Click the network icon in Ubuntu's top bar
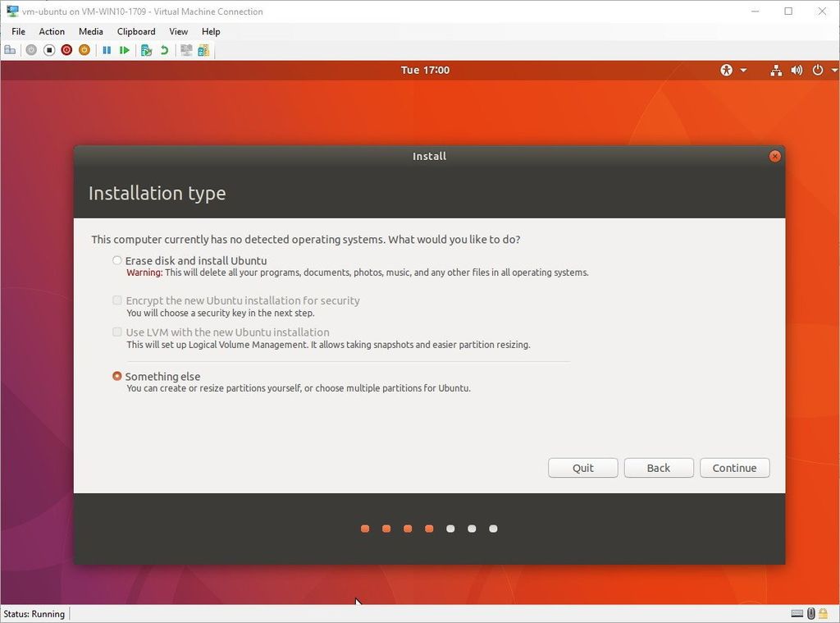The image size is (840, 623). [775, 70]
